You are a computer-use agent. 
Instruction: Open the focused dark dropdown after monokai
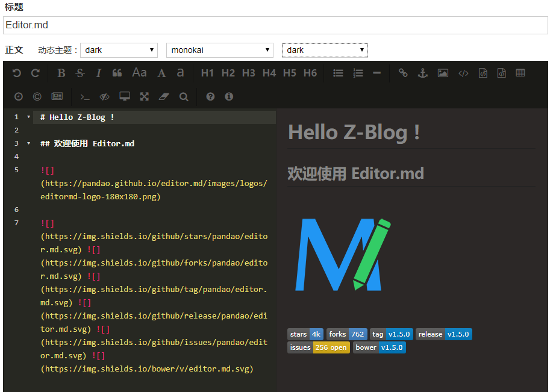point(325,50)
